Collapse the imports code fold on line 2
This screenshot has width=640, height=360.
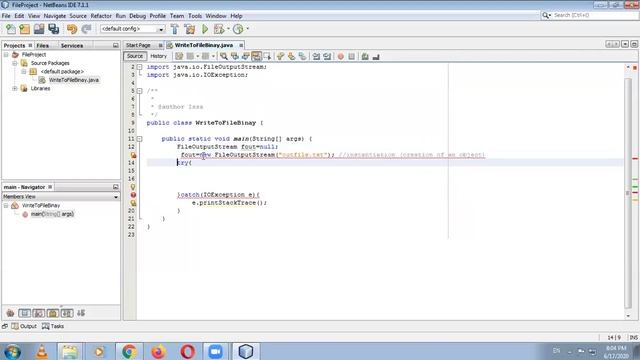tap(140, 67)
